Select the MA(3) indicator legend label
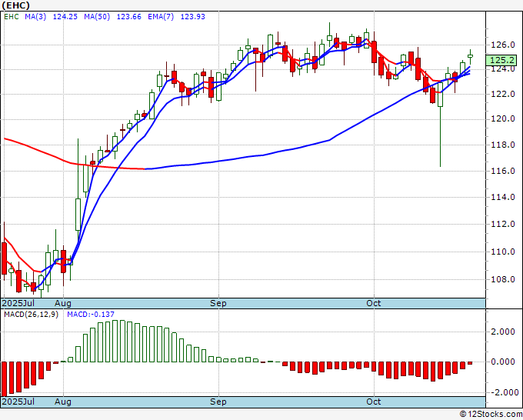523x420 pixels. tap(35, 17)
